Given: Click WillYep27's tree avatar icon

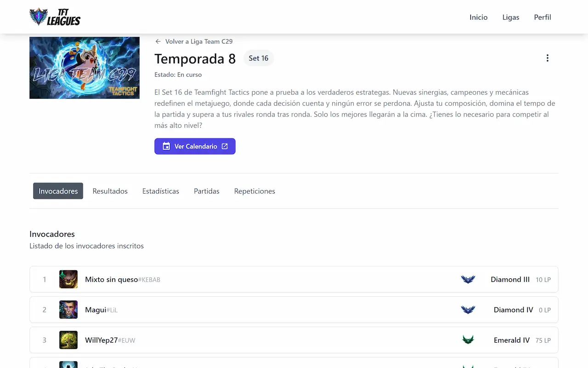Looking at the screenshot, I should click(68, 340).
